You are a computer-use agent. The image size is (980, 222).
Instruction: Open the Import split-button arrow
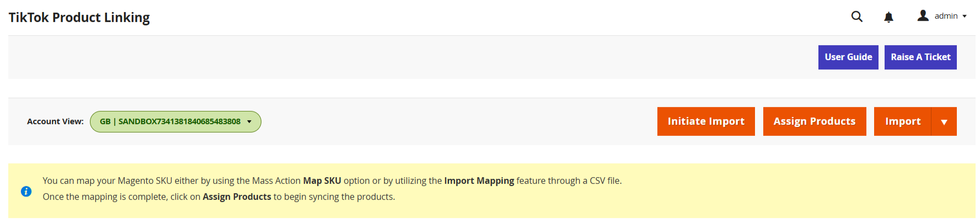click(x=944, y=121)
